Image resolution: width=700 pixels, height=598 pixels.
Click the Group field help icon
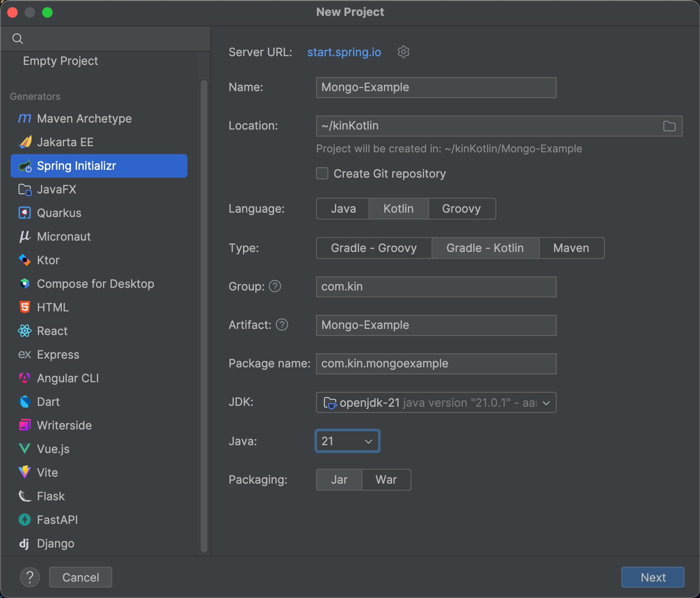[275, 286]
